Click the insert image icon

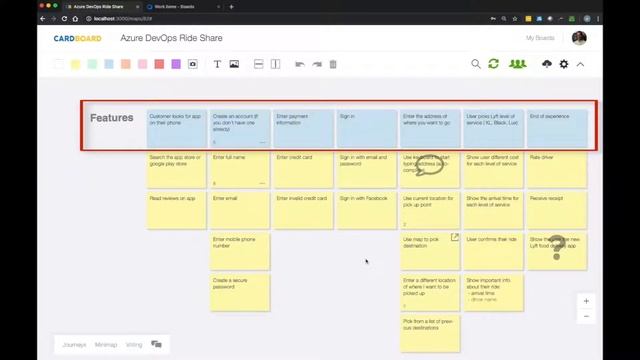[x=234, y=64]
